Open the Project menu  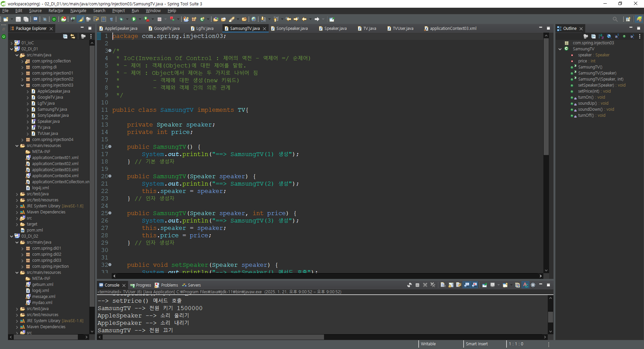tap(118, 11)
